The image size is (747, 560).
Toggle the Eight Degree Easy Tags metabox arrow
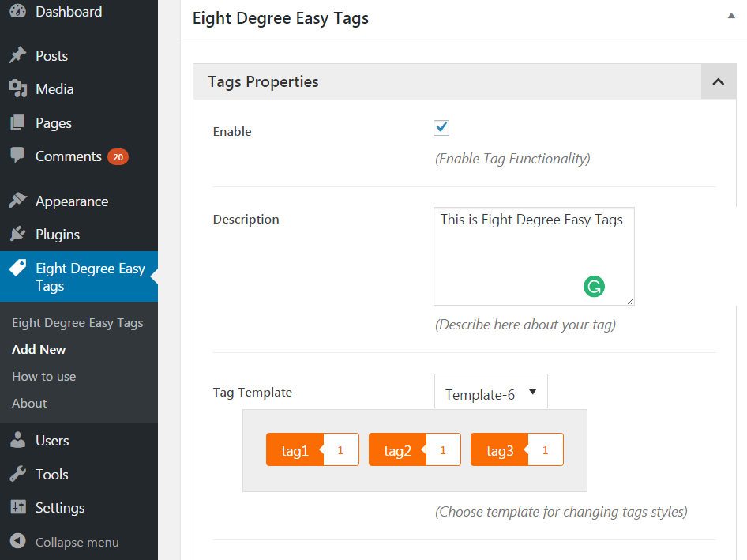tap(730, 17)
